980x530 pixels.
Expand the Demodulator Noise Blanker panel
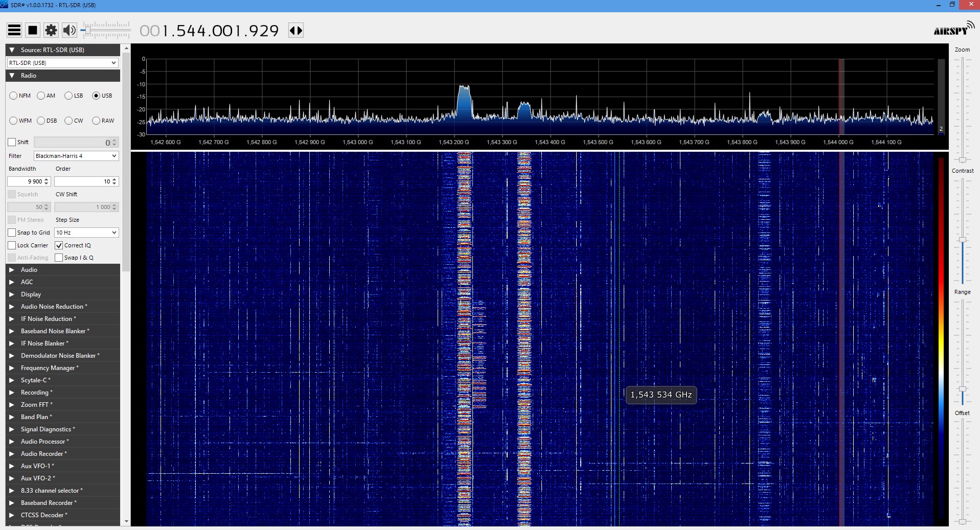point(63,356)
